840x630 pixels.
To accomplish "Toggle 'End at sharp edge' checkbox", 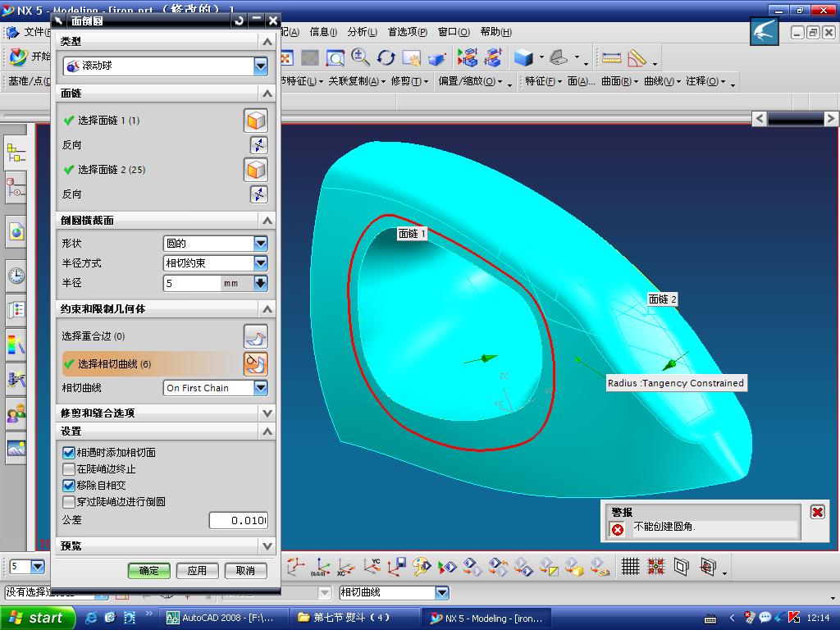I will click(x=69, y=469).
